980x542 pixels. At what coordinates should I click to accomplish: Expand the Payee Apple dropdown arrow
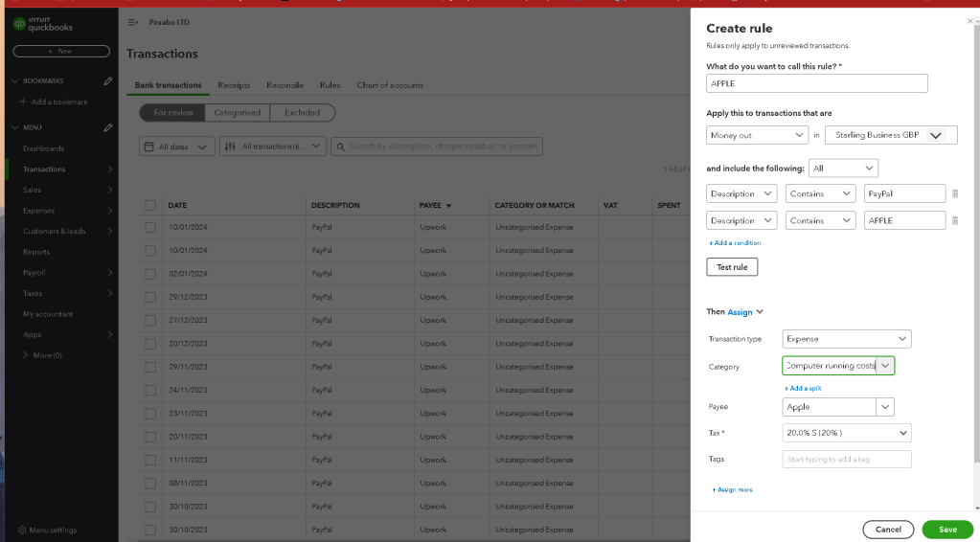(x=885, y=407)
